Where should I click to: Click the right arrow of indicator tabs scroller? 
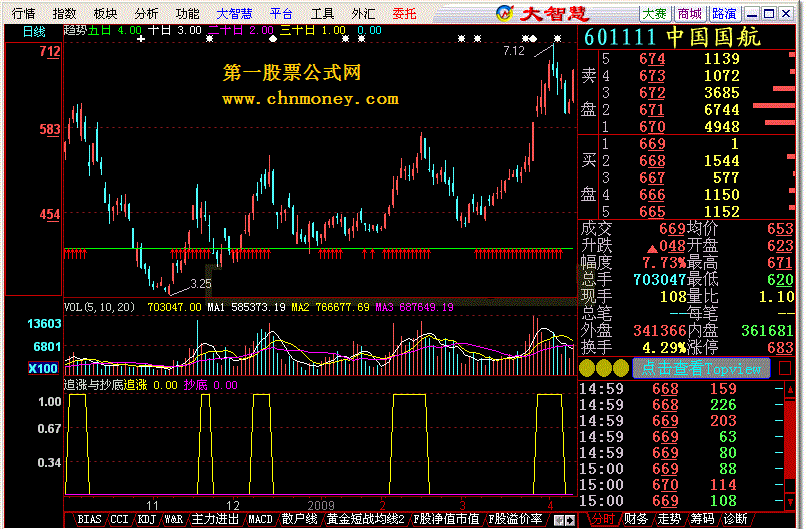click(570, 520)
